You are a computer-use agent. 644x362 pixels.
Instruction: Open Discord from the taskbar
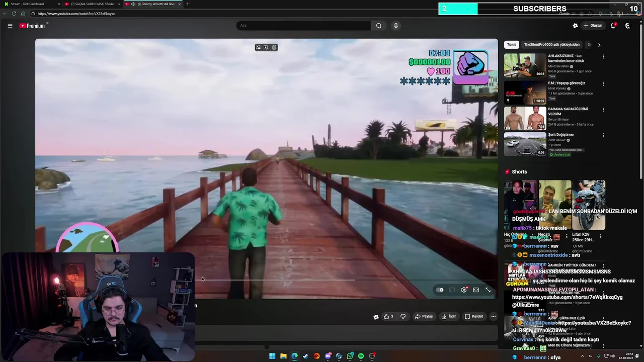[328, 356]
